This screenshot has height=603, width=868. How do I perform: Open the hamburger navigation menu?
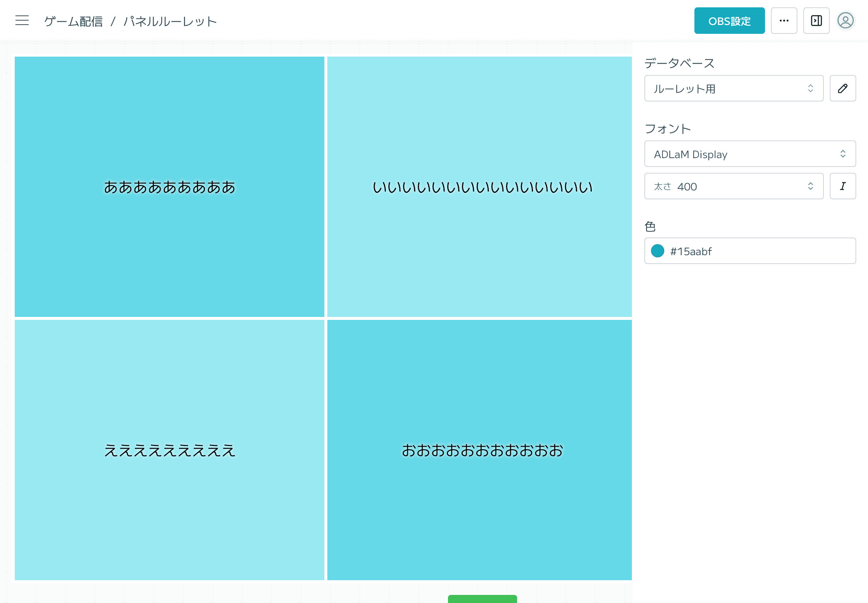[22, 20]
